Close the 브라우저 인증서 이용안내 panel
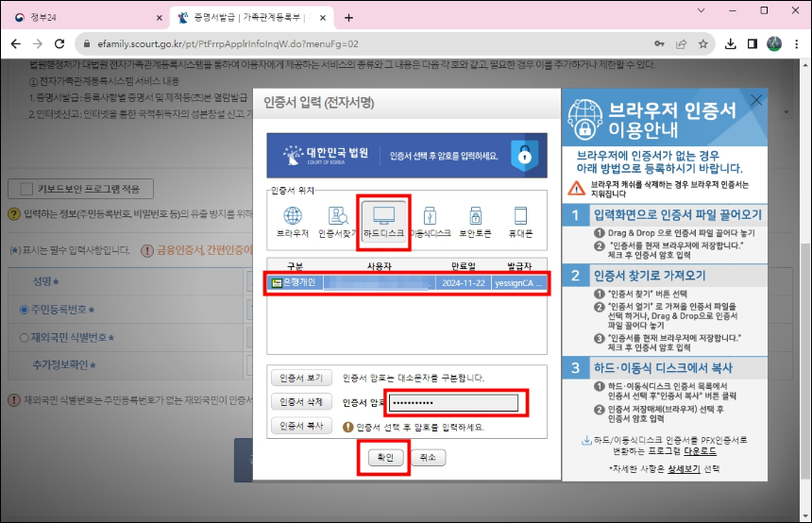Screen dimensions: 812x523 (x=756, y=100)
